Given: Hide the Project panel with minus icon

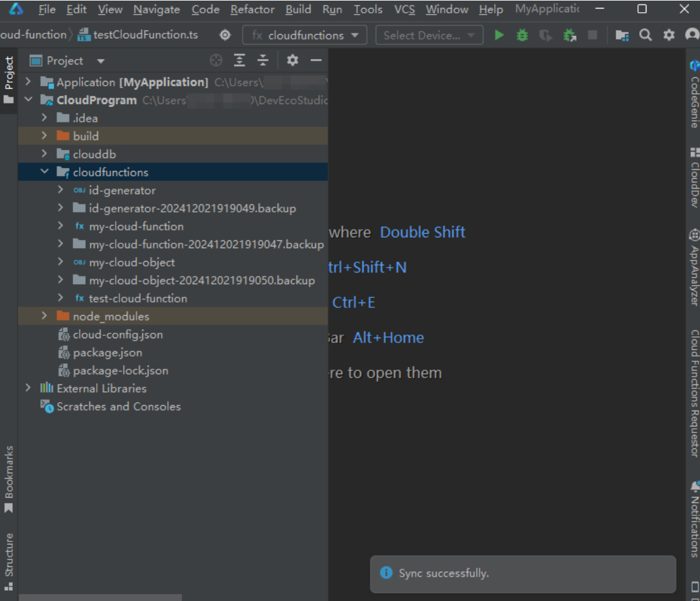Looking at the screenshot, I should pyautogui.click(x=316, y=60).
